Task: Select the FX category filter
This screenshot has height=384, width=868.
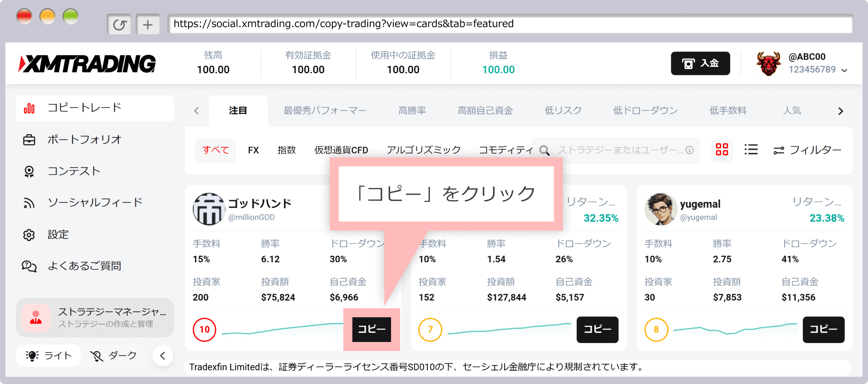Action: (x=253, y=150)
